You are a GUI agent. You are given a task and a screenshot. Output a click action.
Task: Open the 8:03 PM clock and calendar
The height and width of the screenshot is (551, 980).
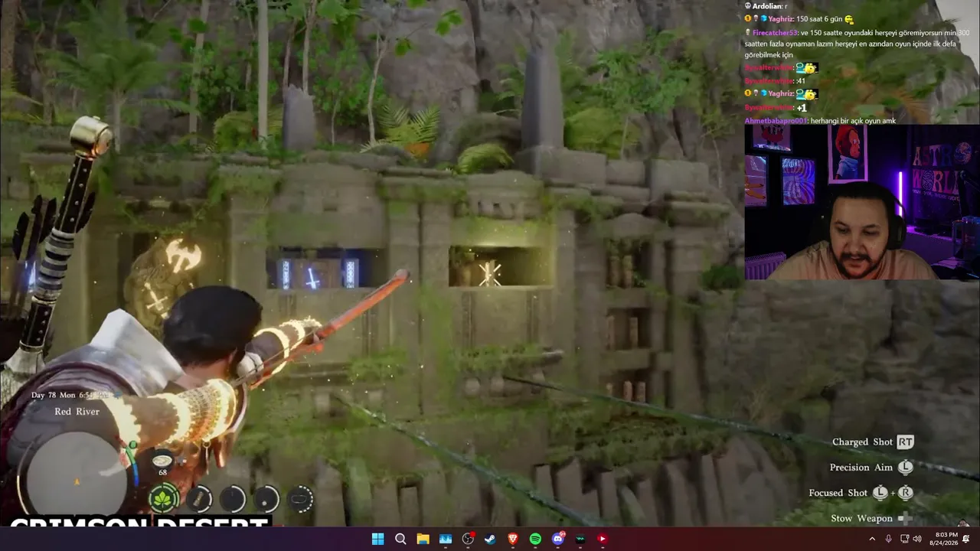point(942,539)
